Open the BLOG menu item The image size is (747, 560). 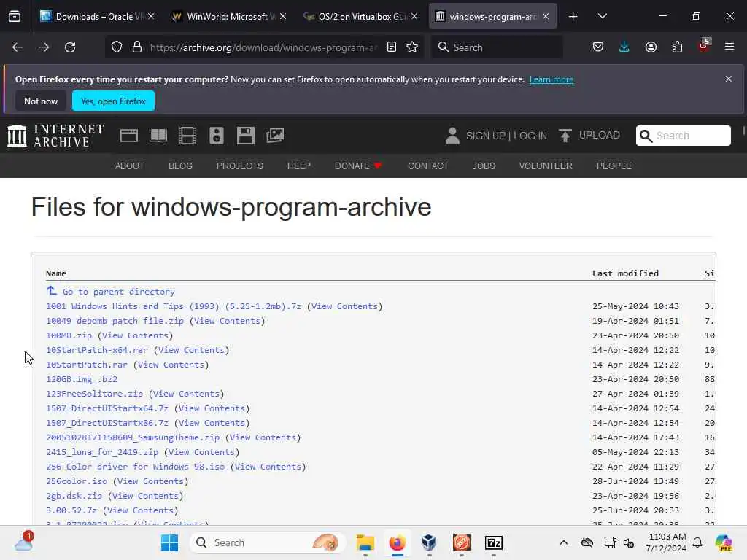point(180,166)
